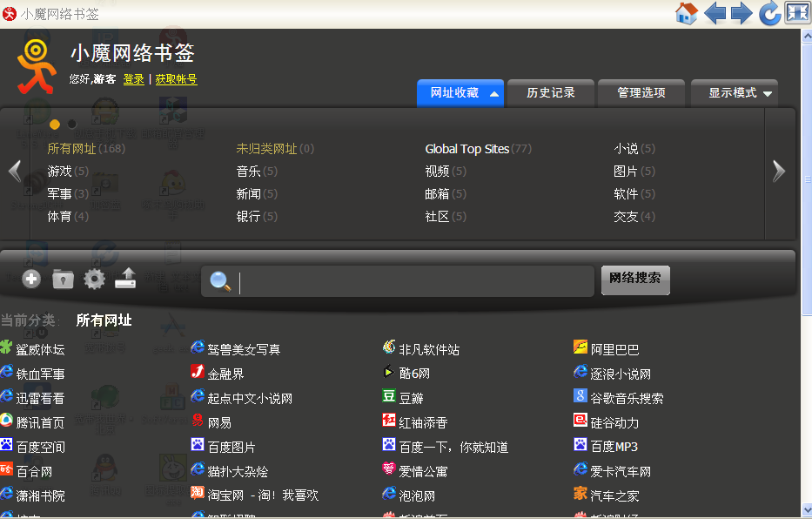Open the 起点中文小说网 link
The height and width of the screenshot is (519, 812).
(250, 398)
